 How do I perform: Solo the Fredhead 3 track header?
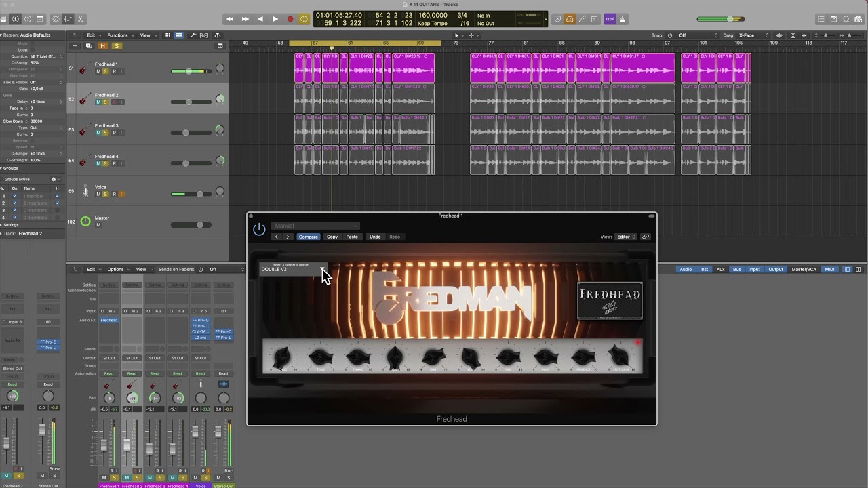click(106, 133)
